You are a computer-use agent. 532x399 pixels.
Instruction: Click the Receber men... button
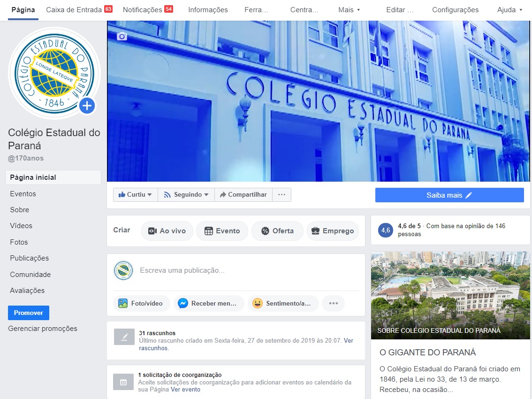click(x=209, y=303)
